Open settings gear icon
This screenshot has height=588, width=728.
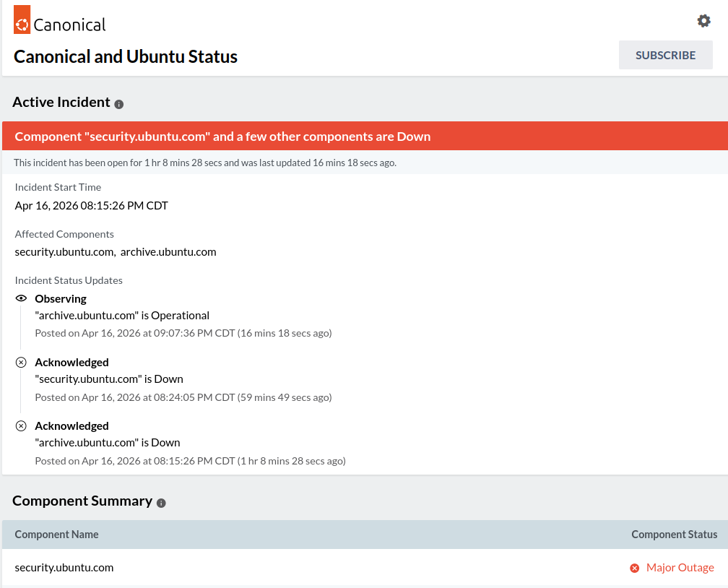click(x=704, y=21)
